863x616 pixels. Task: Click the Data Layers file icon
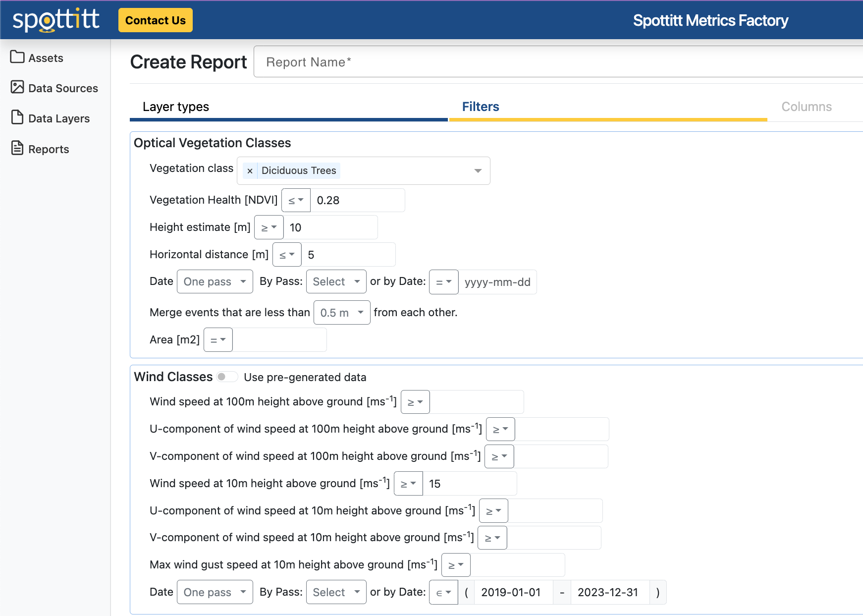(x=17, y=118)
